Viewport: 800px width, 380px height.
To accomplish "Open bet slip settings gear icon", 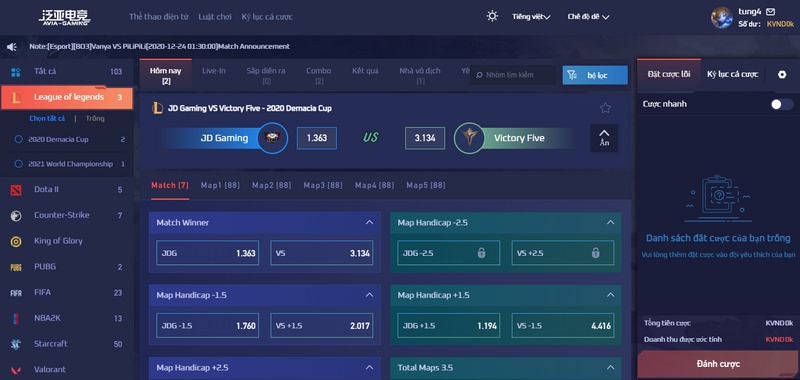I will coord(782,74).
